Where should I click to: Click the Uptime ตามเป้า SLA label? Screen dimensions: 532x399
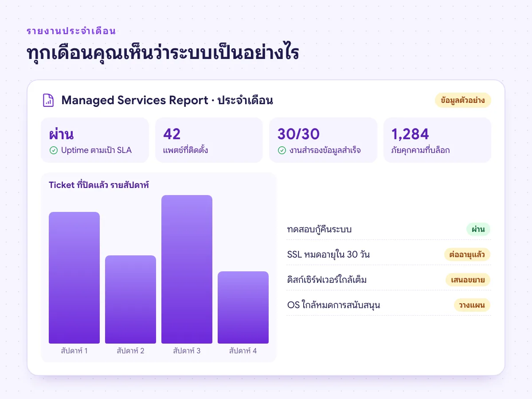point(96,150)
